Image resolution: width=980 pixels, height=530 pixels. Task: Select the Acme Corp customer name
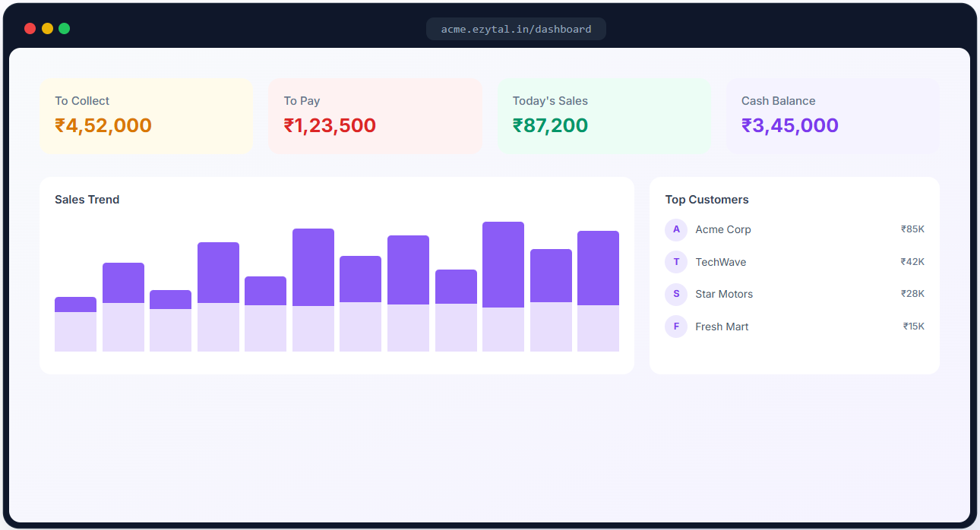(723, 229)
